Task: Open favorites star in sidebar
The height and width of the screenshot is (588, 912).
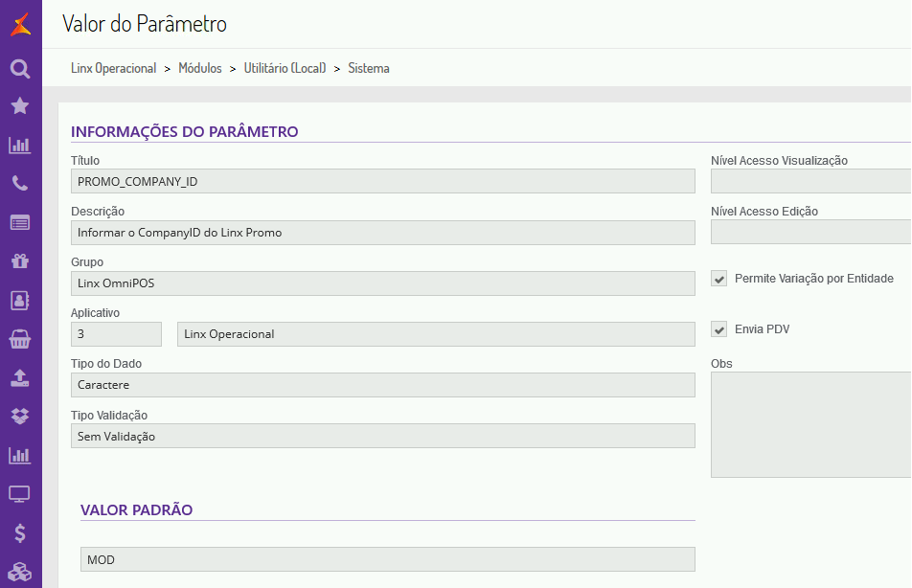Action: (x=20, y=106)
